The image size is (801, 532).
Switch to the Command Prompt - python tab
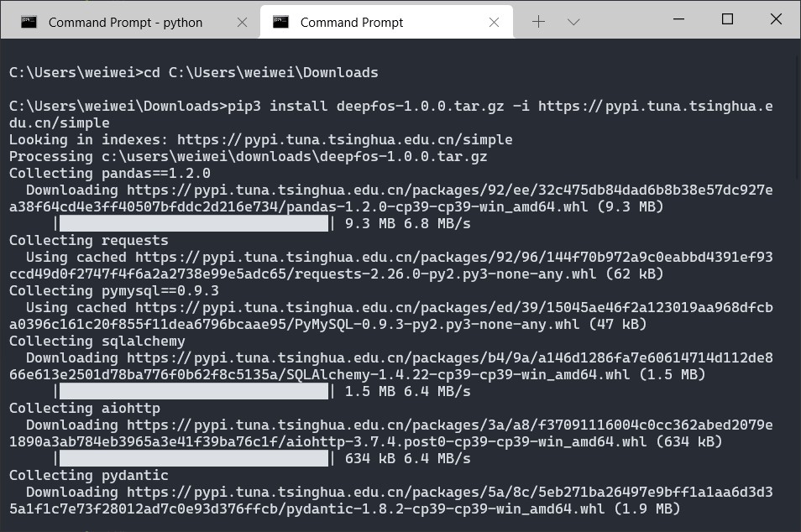[x=125, y=22]
